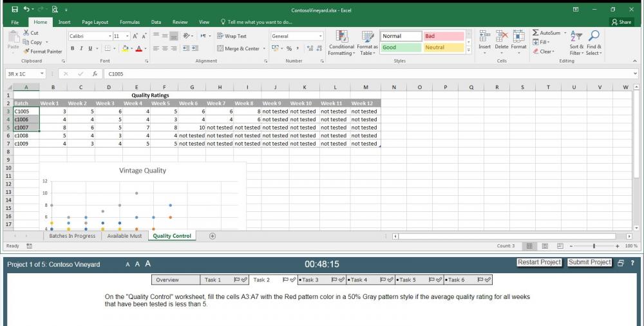Apply italic formatting
Viewport: 644px width, 326px height.
(81, 48)
